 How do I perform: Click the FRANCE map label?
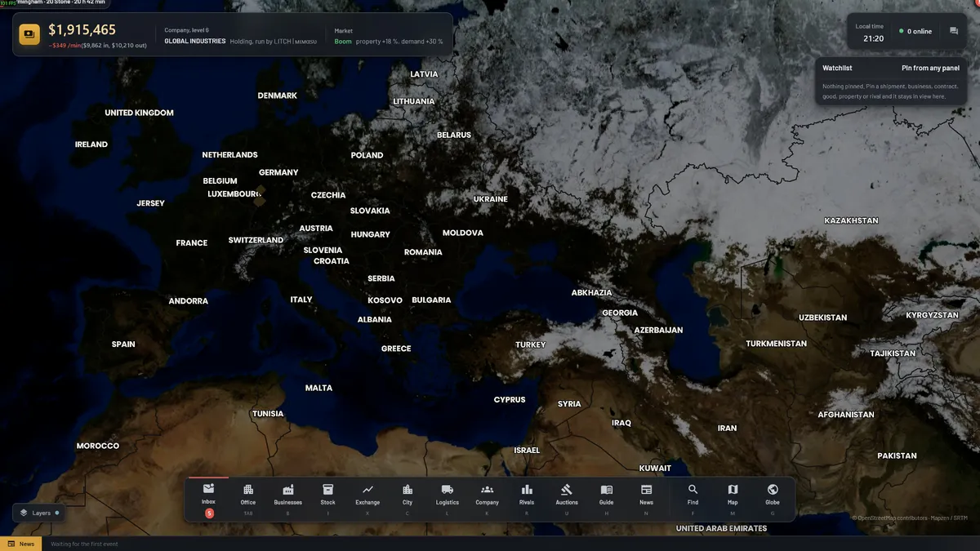192,242
